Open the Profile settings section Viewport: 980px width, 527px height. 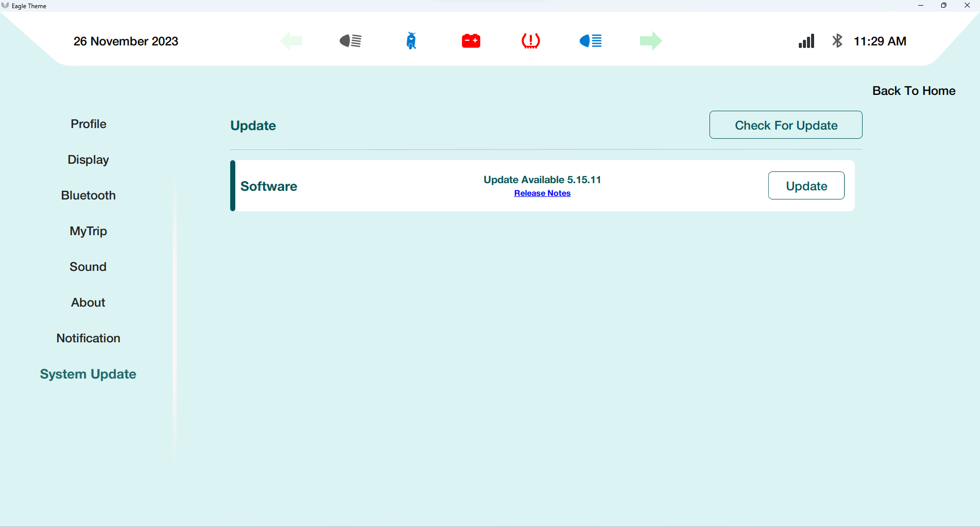coord(88,124)
